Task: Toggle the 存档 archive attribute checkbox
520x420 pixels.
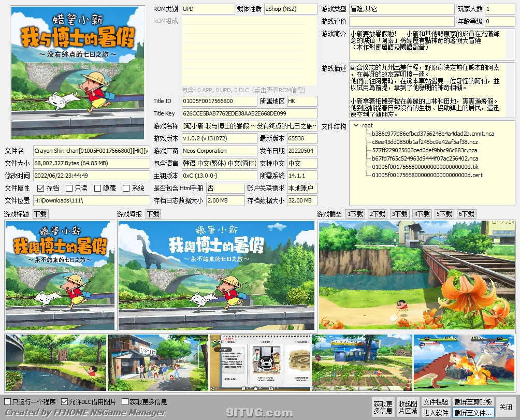Action: (x=41, y=189)
